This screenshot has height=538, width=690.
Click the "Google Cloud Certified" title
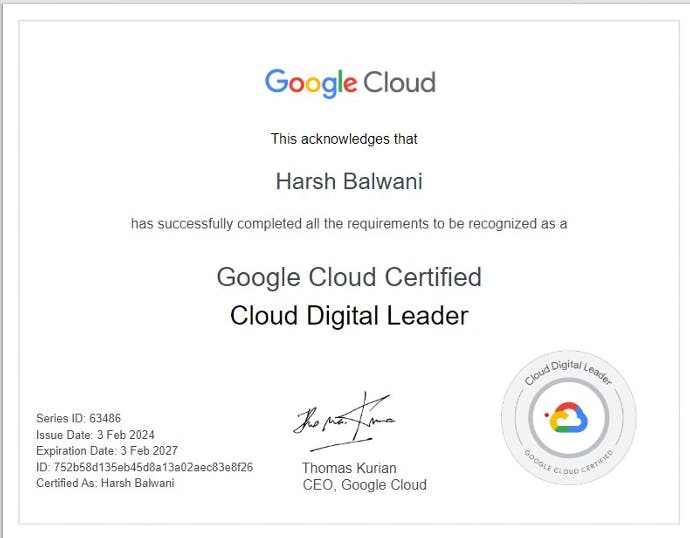click(x=349, y=278)
